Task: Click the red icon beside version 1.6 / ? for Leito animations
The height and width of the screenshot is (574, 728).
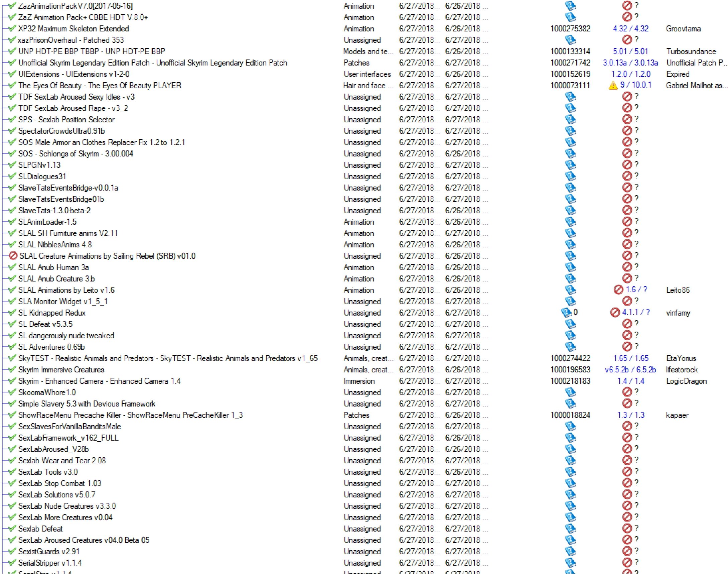Action: [618, 290]
